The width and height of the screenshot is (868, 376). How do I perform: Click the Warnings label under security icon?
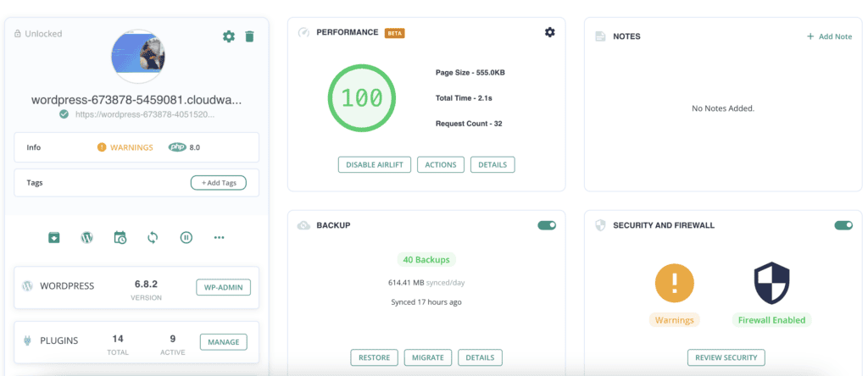[674, 319]
